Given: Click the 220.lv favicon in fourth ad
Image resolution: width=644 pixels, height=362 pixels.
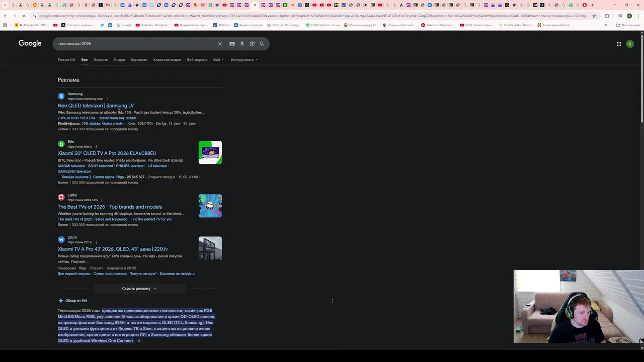Looking at the screenshot, I should 61,239.
